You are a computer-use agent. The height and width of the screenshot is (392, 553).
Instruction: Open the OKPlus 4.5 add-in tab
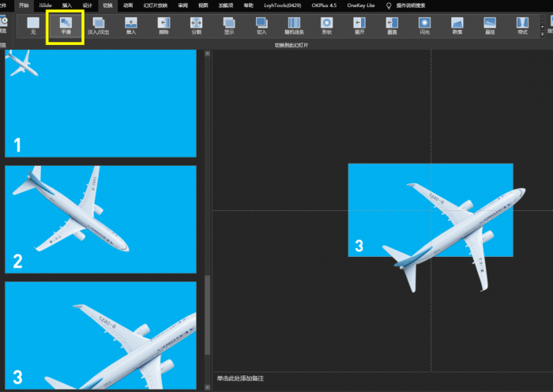[x=324, y=6]
